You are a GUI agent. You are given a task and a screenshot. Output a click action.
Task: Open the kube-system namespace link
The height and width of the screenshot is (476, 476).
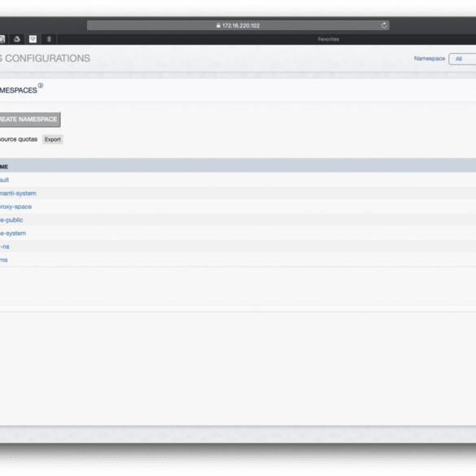pyautogui.click(x=13, y=234)
